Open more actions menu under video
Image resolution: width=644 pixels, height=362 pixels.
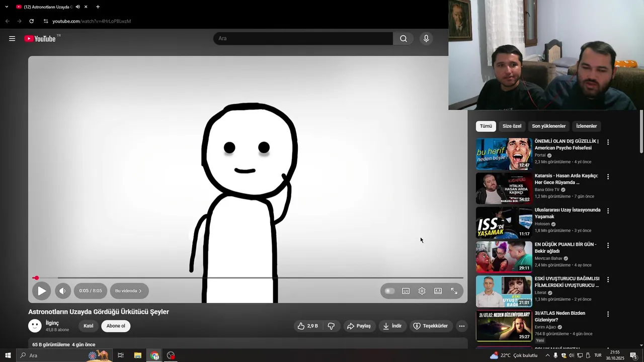click(x=461, y=326)
